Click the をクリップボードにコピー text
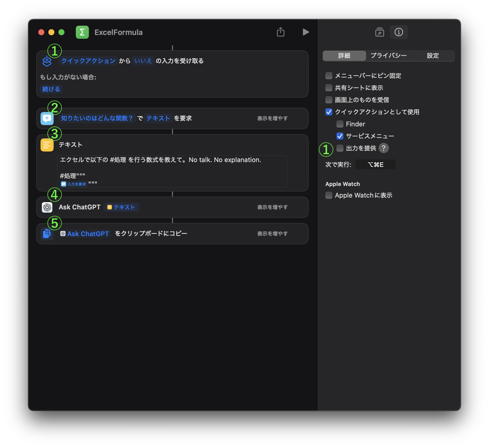Image resolution: width=489 pixels, height=448 pixels. 151,234
